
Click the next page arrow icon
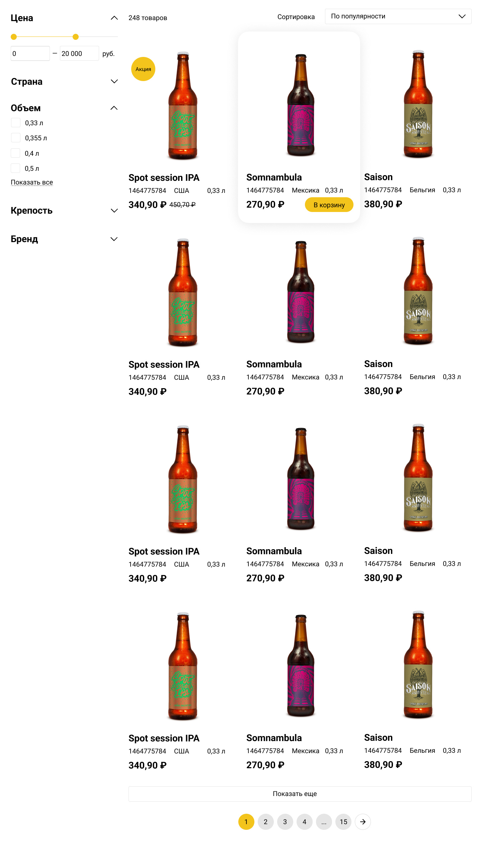point(363,821)
